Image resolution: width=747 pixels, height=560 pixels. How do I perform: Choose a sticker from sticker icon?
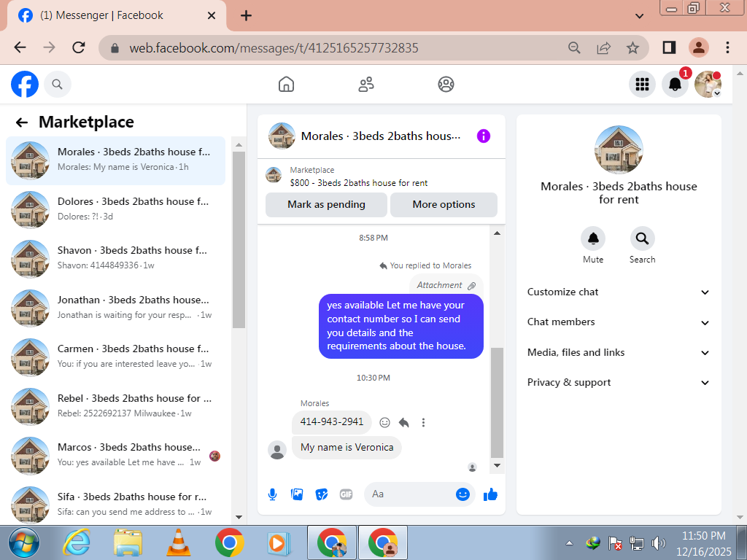(322, 494)
